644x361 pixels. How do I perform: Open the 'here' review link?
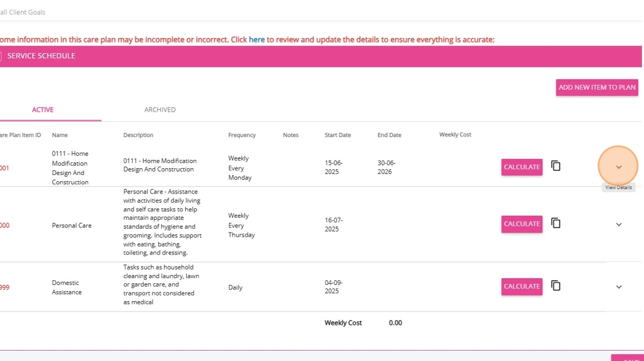tap(256, 40)
